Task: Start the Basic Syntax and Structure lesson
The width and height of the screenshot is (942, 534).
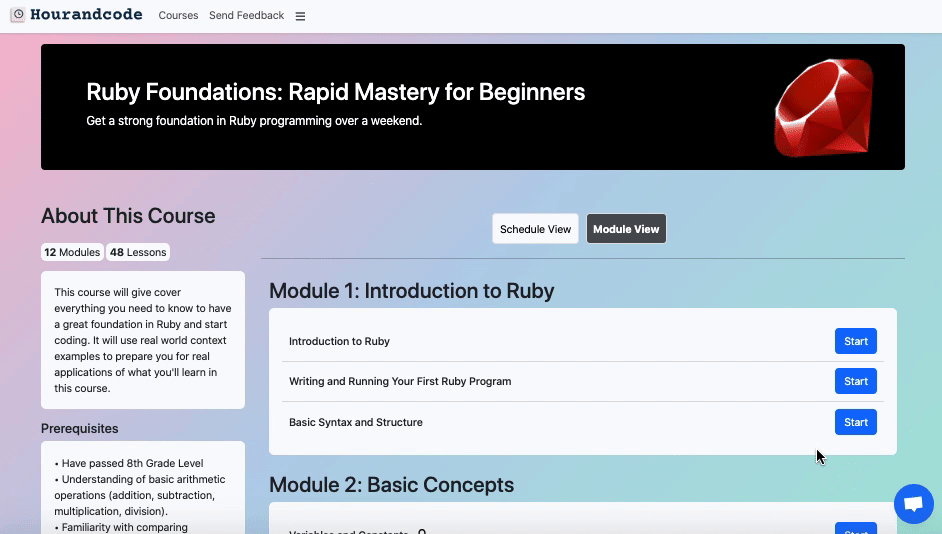Action: (x=855, y=422)
